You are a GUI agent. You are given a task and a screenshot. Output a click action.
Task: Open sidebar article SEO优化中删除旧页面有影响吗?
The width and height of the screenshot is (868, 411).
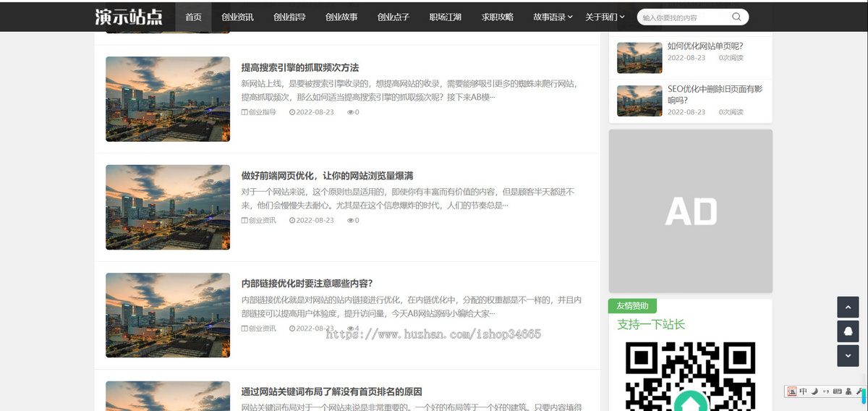(715, 94)
